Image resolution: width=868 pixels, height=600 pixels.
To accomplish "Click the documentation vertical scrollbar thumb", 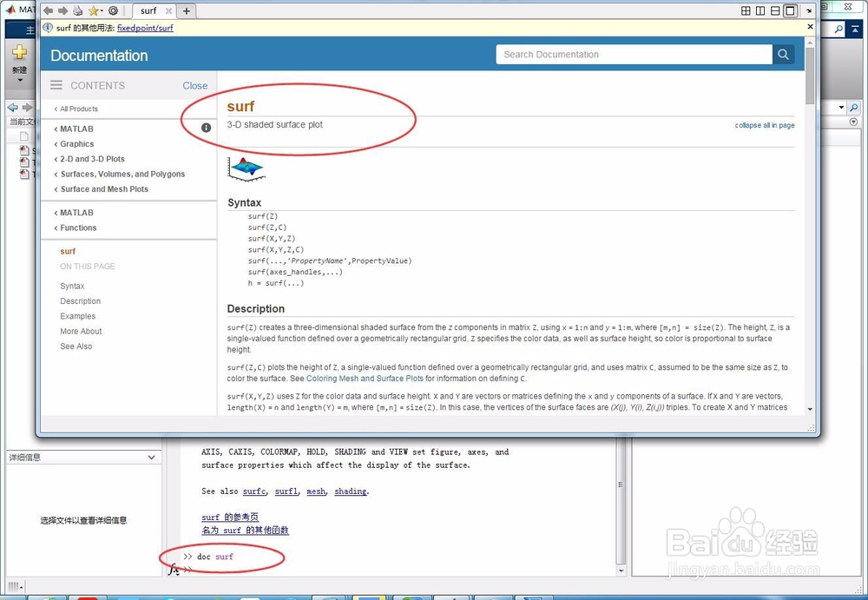I will pyautogui.click(x=810, y=76).
